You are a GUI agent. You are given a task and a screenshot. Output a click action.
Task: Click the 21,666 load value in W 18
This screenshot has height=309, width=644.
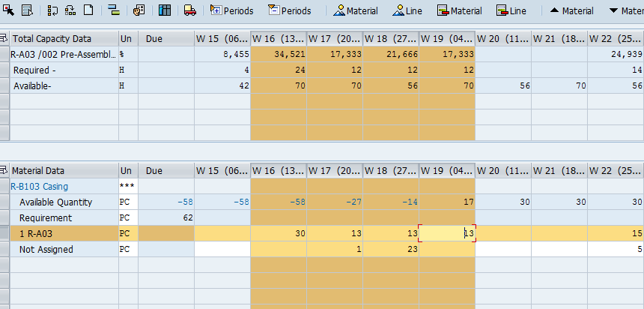click(x=391, y=54)
